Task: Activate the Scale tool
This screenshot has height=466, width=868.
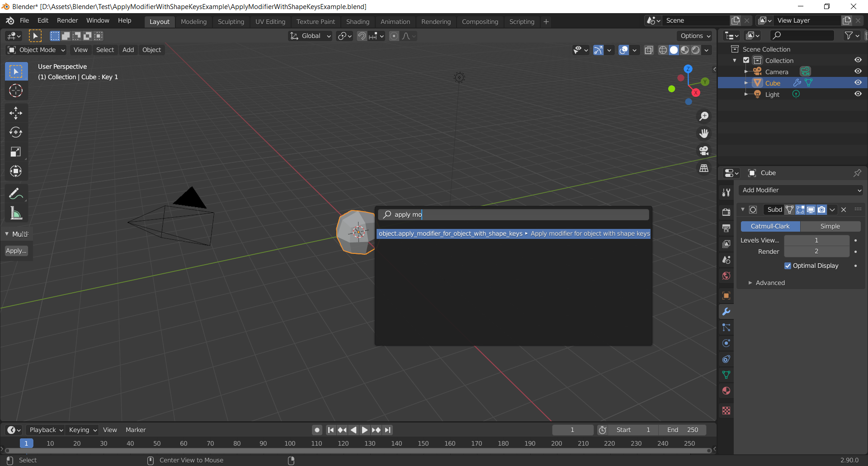Action: pos(16,152)
